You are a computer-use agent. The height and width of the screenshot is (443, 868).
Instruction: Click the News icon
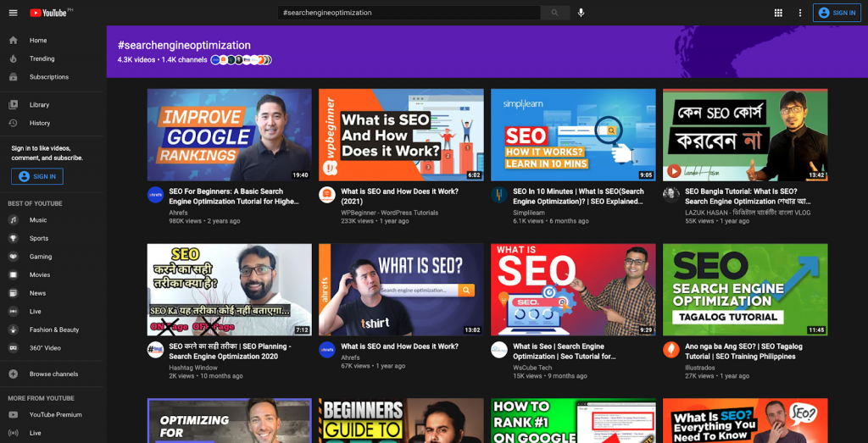pyautogui.click(x=14, y=293)
